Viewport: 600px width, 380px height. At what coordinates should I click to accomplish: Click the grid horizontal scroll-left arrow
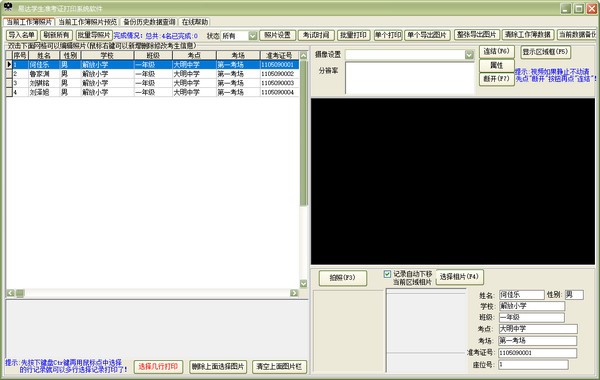pyautogui.click(x=10, y=293)
